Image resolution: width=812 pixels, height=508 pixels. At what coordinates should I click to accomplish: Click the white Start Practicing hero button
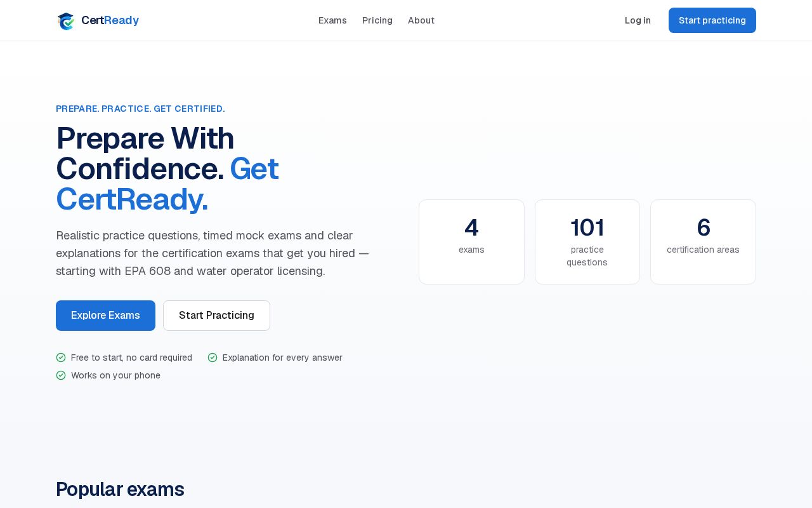tap(216, 316)
